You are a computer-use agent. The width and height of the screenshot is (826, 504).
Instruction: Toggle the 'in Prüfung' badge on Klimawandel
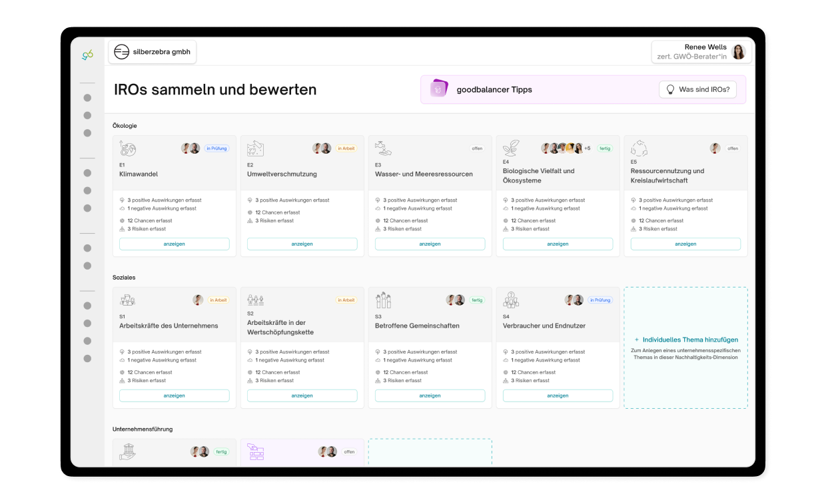[216, 148]
